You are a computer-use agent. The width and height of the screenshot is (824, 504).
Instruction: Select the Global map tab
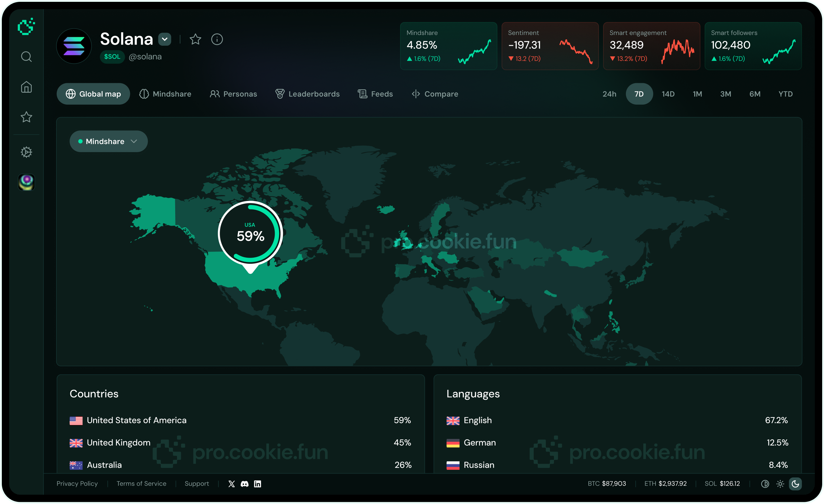tap(93, 94)
